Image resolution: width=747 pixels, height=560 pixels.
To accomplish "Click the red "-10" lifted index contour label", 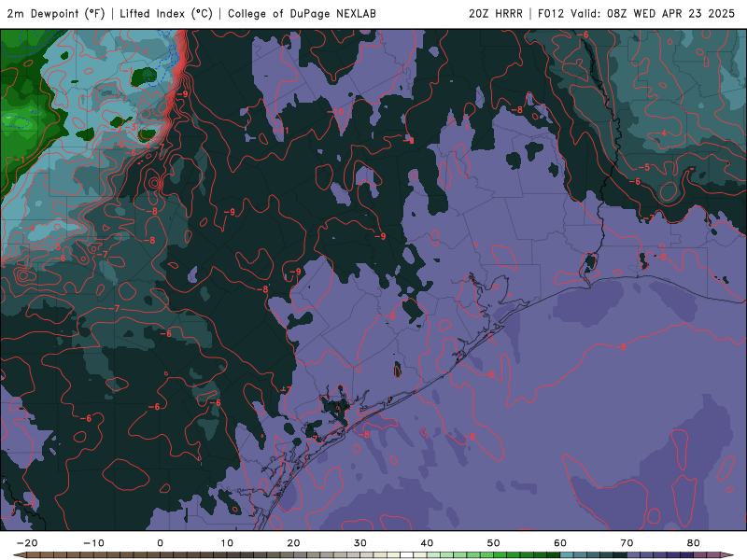I will (336, 112).
